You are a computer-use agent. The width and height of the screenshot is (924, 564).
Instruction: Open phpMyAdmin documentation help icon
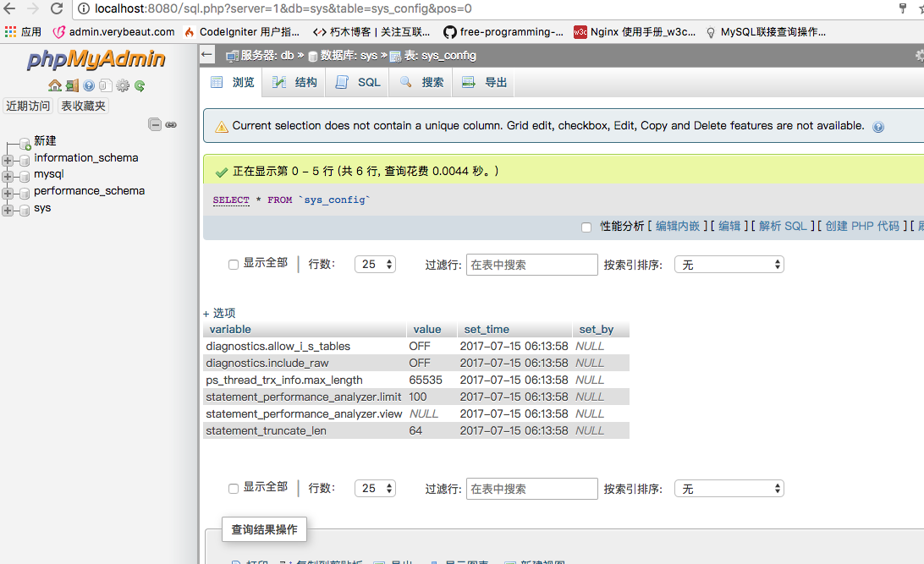tap(89, 85)
